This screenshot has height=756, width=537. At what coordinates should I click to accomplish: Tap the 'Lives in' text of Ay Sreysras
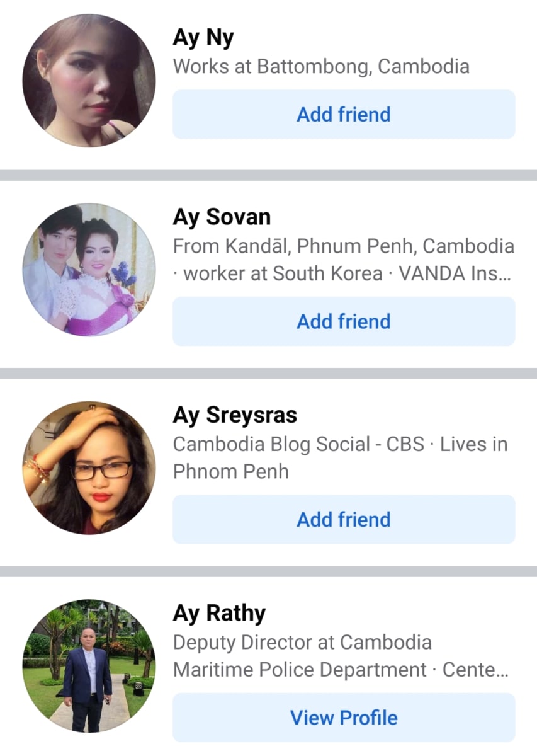pos(473,444)
